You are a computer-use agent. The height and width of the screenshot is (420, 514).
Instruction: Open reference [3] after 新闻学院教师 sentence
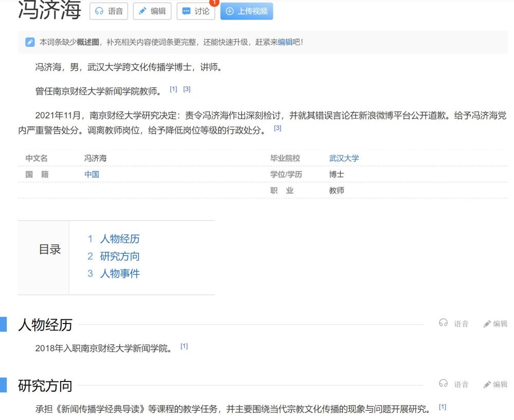187,89
